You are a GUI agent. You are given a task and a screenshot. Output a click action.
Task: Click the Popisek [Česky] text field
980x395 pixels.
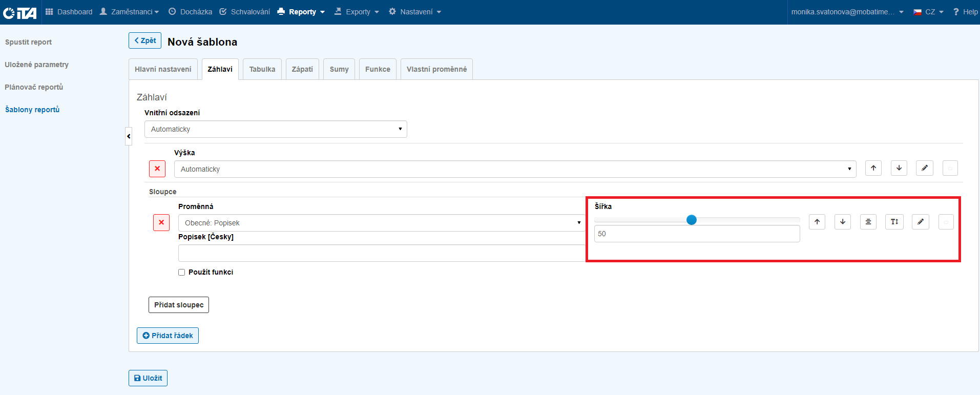[382, 253]
